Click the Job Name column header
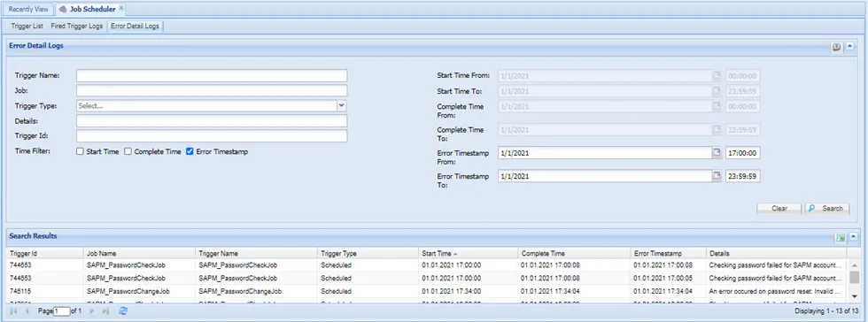 [139, 253]
